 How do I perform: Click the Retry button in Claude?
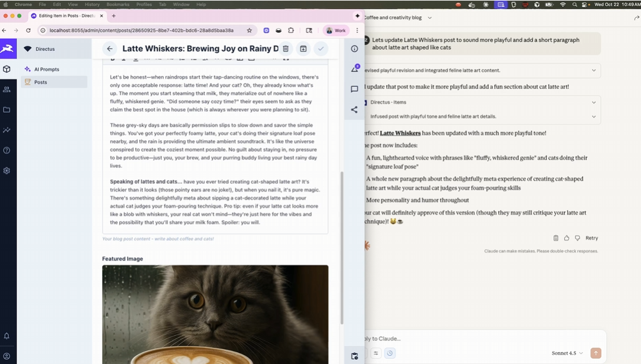click(x=591, y=238)
